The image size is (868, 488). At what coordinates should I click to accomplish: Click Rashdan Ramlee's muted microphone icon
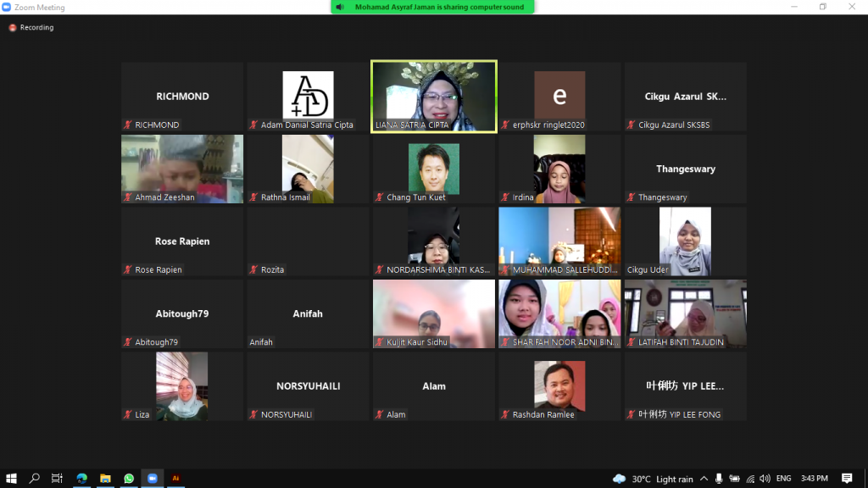click(x=504, y=414)
